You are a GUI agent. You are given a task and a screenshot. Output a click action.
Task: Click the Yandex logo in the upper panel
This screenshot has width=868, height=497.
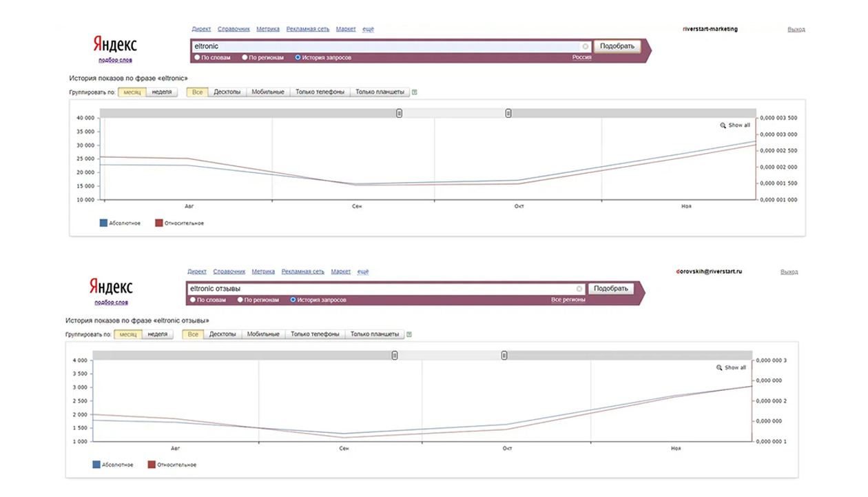tap(115, 44)
